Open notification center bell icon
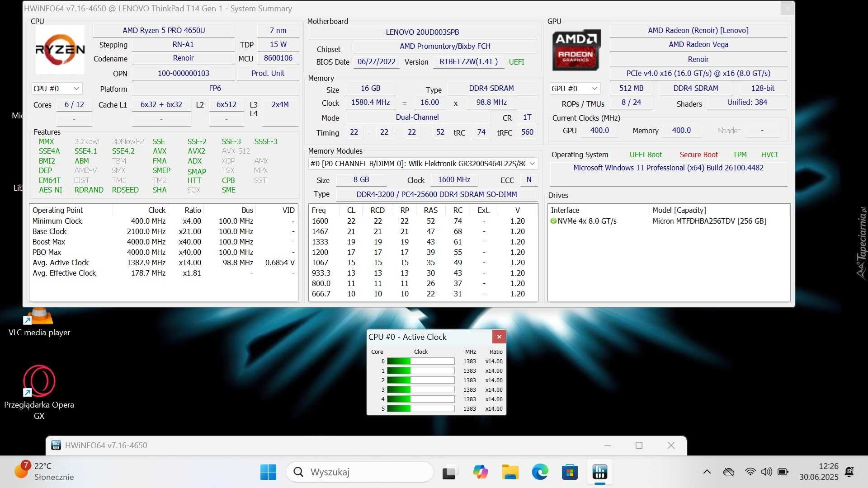This screenshot has height=488, width=868. pyautogui.click(x=849, y=472)
